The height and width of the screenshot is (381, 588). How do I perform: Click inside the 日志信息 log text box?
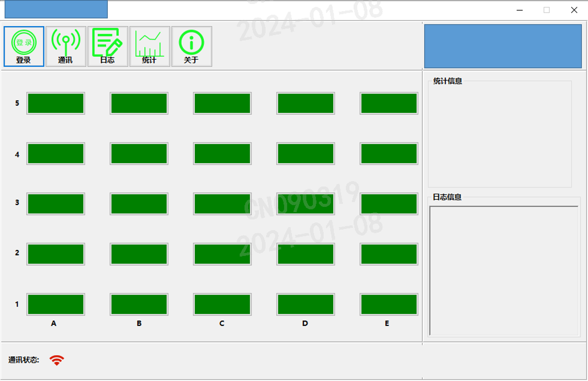click(x=504, y=271)
